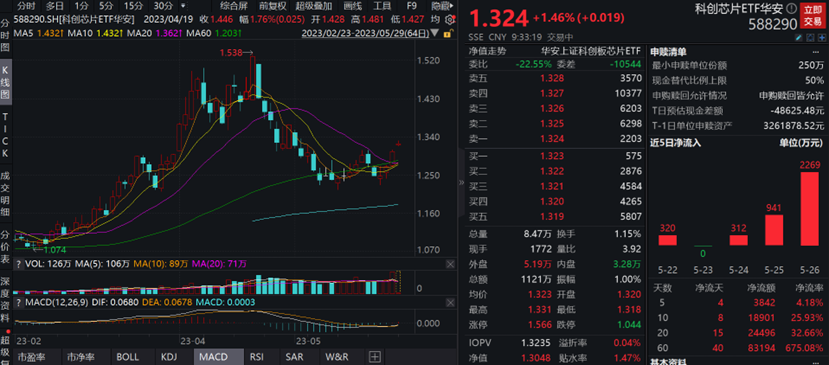Open the 工具 menu
Image resolution: width=829 pixels, height=365 pixels.
[382, 6]
